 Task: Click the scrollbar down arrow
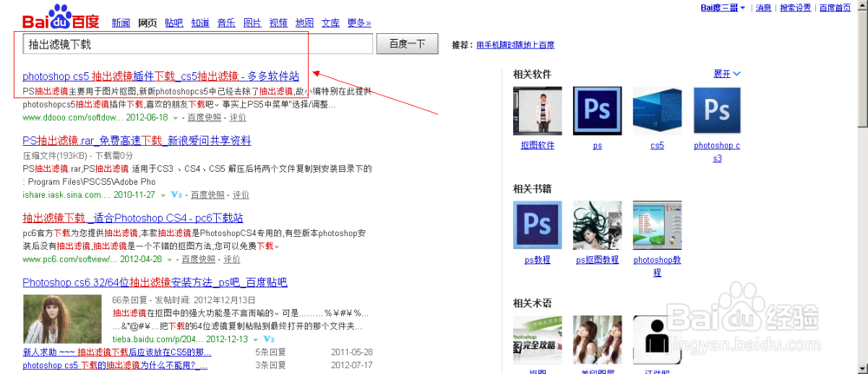[x=863, y=368]
